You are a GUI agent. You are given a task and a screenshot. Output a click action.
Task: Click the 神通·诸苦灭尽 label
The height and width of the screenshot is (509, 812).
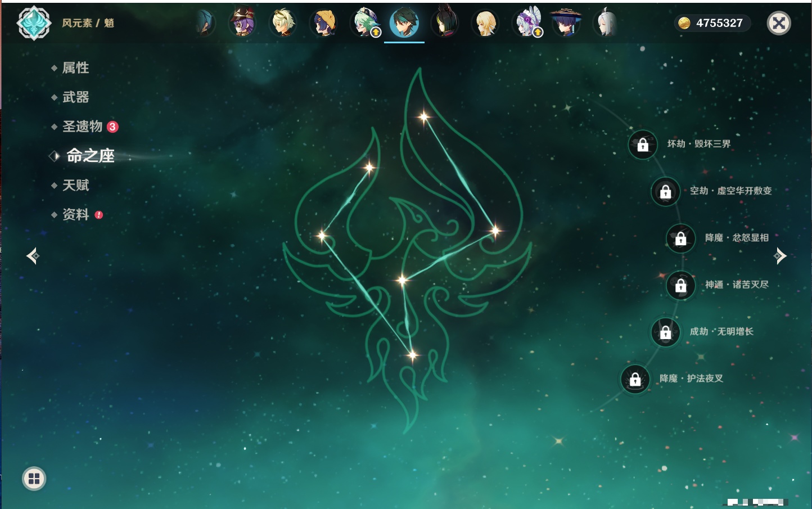[737, 285]
